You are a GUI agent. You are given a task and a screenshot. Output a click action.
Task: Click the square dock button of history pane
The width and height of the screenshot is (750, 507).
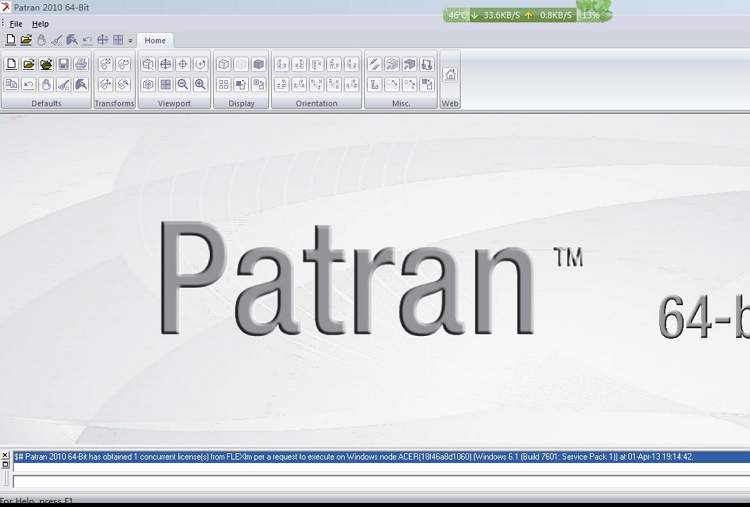pyautogui.click(x=5, y=464)
